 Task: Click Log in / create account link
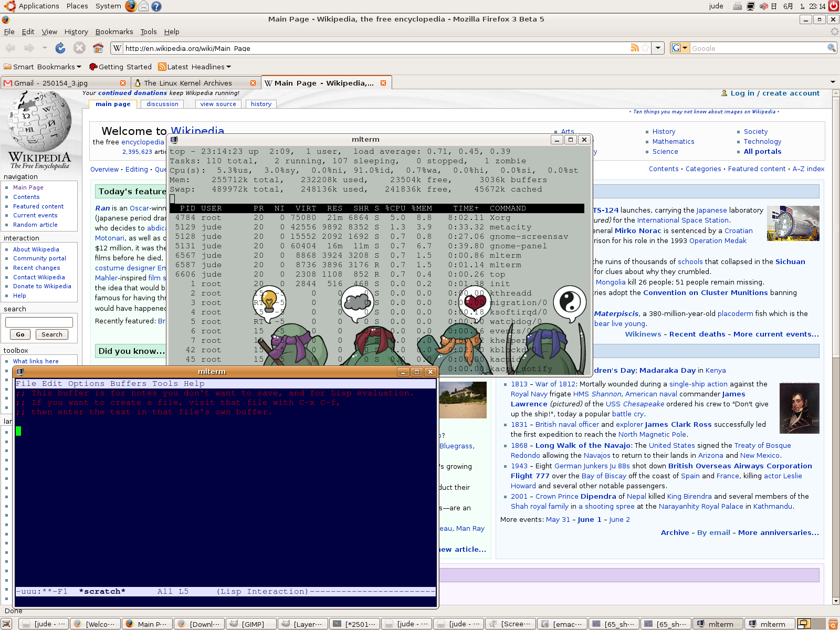click(x=774, y=93)
